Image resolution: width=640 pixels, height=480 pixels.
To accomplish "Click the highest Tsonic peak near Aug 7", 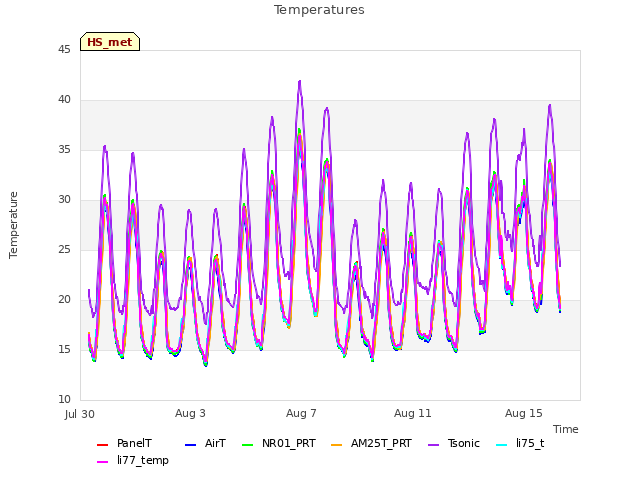I will (x=300, y=82).
